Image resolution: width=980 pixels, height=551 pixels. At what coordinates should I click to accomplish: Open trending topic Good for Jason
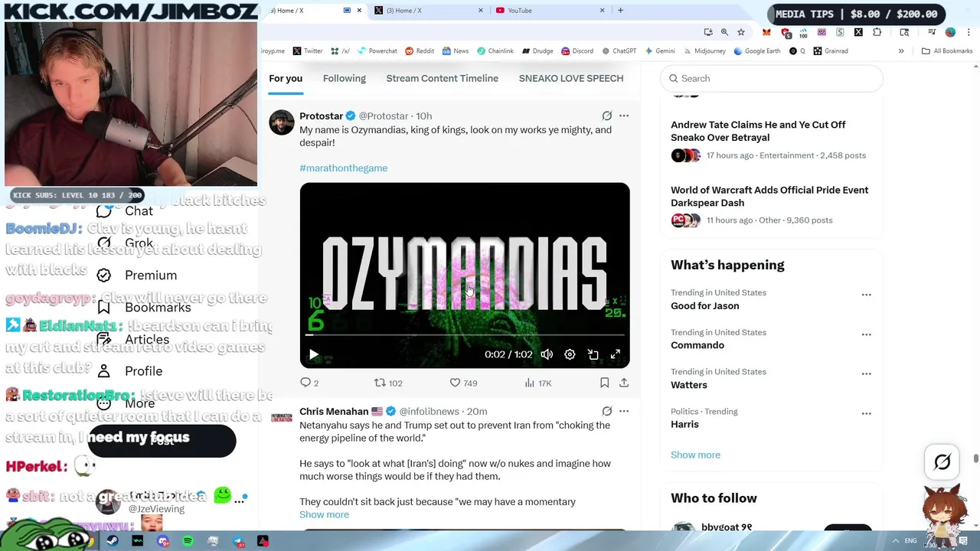coord(704,305)
